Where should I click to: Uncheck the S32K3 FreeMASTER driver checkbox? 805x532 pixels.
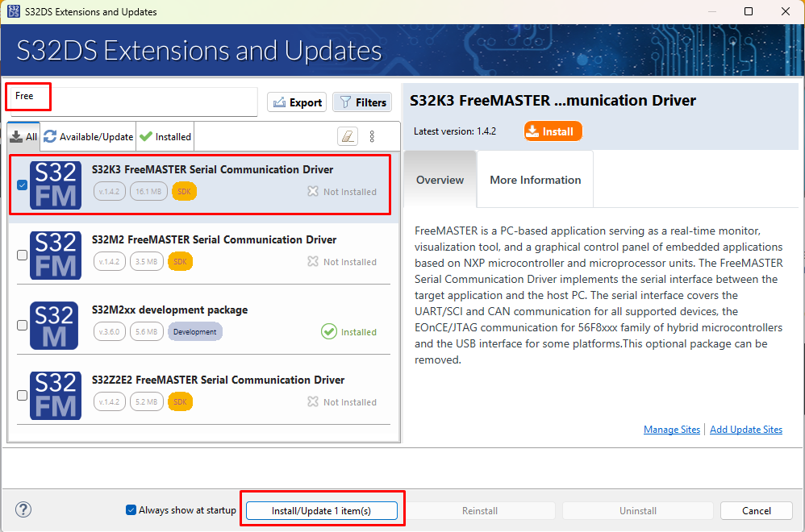coord(22,185)
